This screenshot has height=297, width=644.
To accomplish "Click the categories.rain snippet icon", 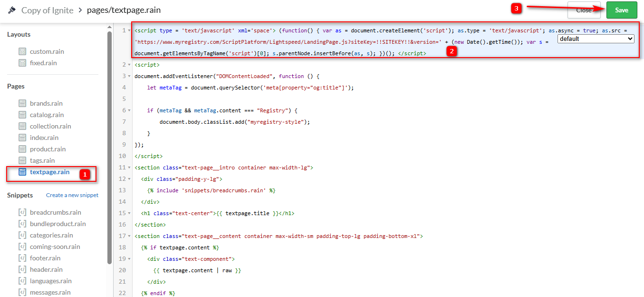I will click(22, 235).
